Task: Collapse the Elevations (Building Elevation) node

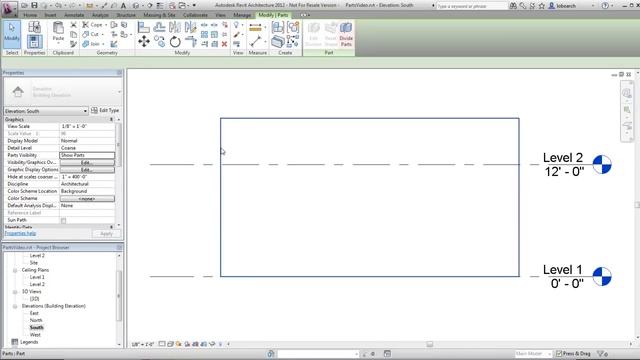Action: [15, 306]
